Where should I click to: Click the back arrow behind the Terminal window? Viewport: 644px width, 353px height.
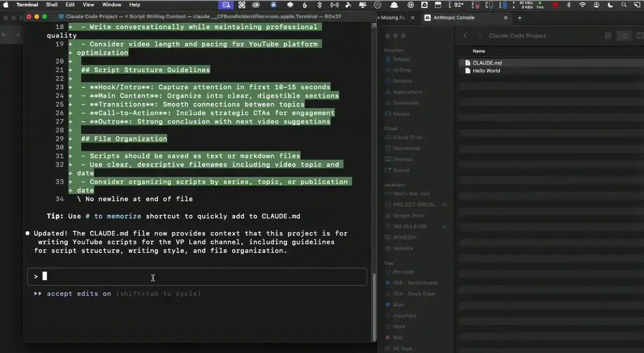tap(4, 35)
